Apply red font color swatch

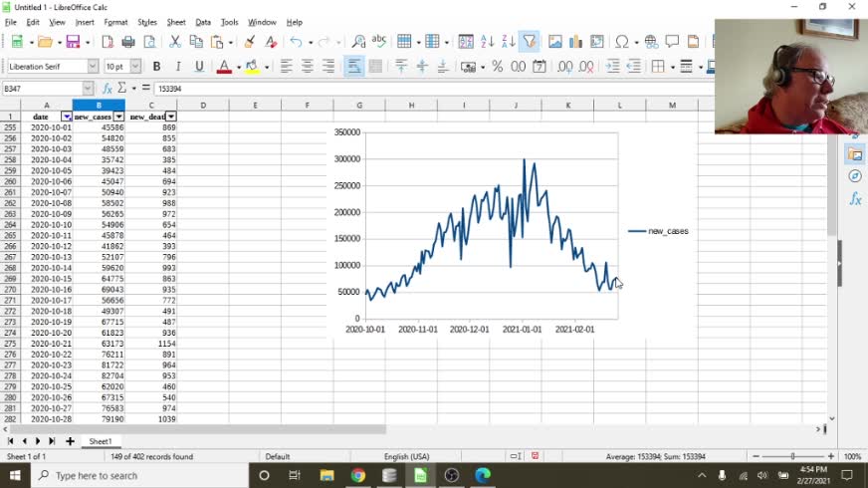[224, 67]
